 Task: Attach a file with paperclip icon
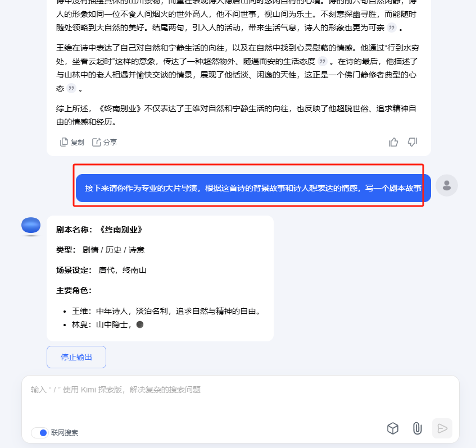(418, 428)
